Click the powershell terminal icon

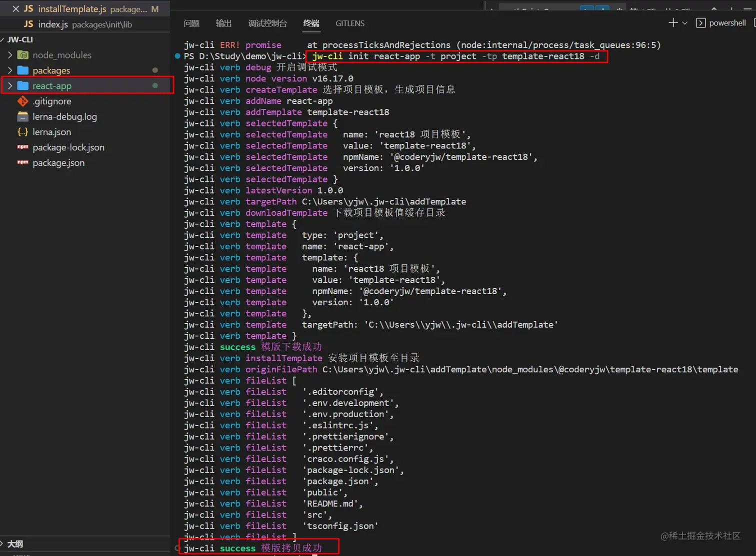click(701, 23)
